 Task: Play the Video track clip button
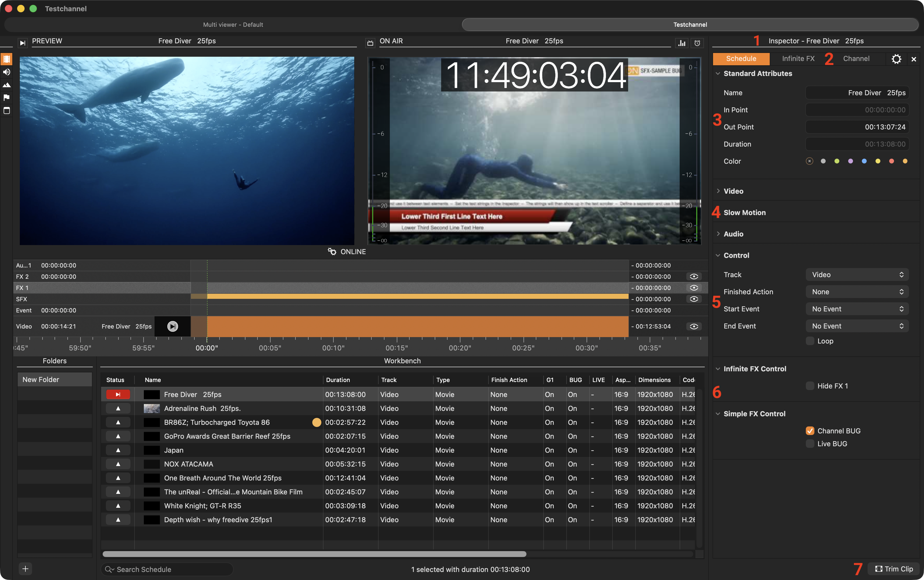172,326
